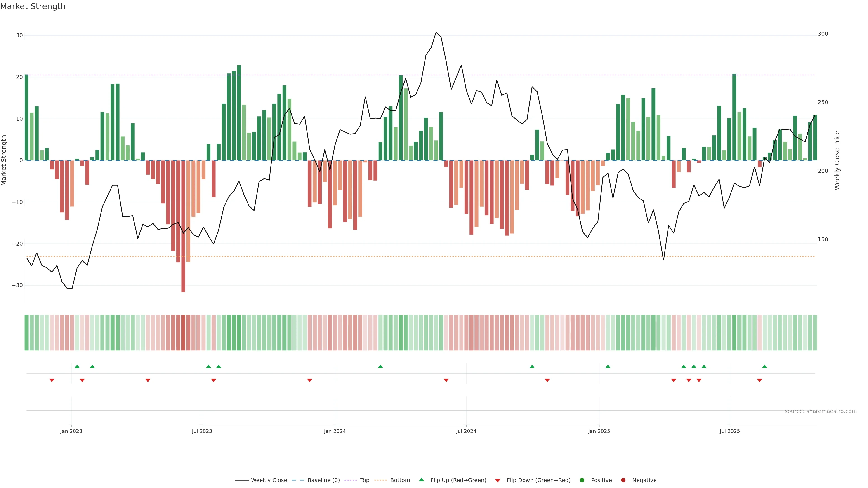Screen dimensions: 868x488
Task: Click the only flip-up marker between Jan and Jul 2024
Action: 380,366
